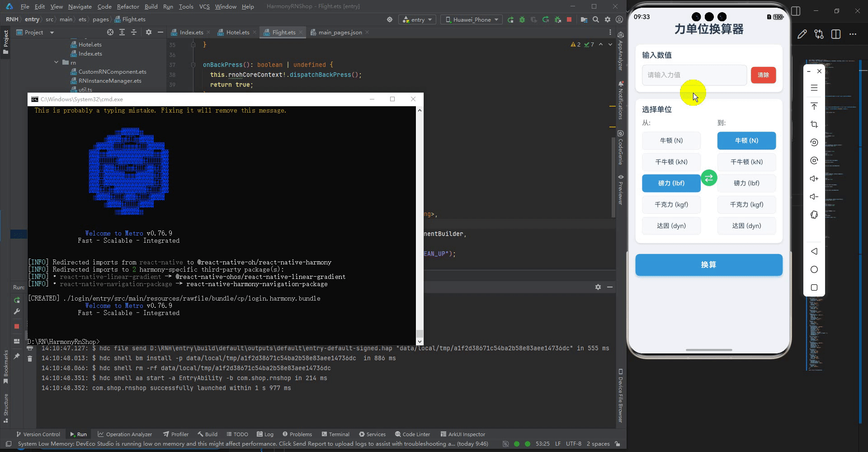Open the Refactor menu
Image resolution: width=868 pixels, height=452 pixels.
[x=128, y=6]
